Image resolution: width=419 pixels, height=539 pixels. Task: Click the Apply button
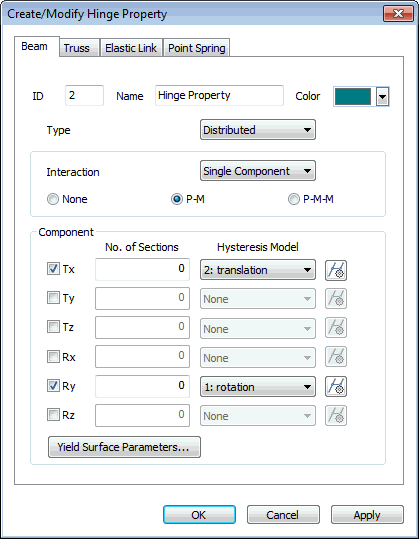click(367, 515)
